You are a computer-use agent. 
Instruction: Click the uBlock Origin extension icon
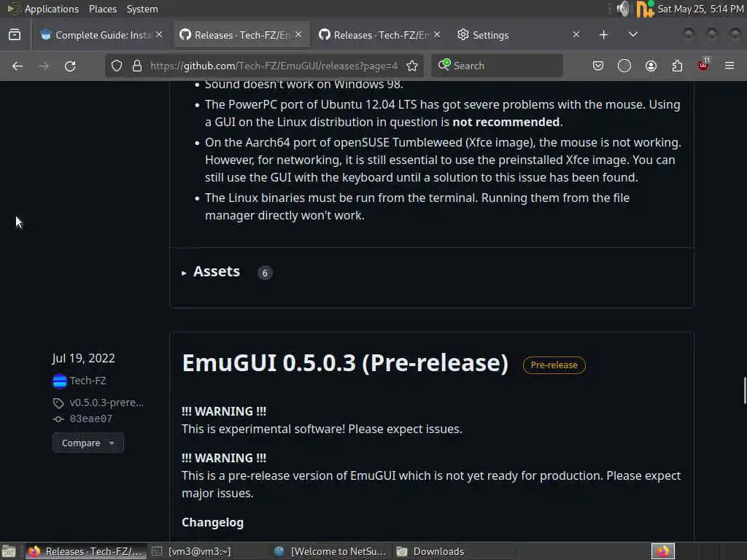pos(703,65)
